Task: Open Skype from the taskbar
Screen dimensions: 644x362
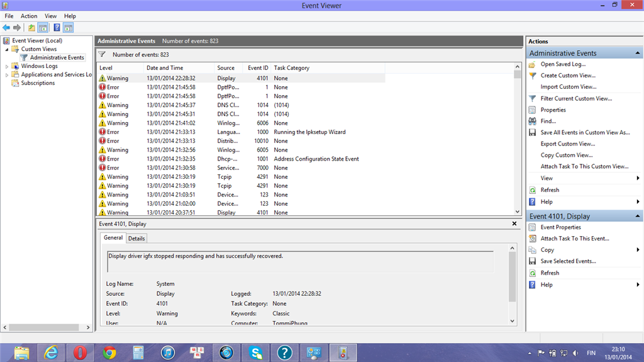Action: coord(255,353)
